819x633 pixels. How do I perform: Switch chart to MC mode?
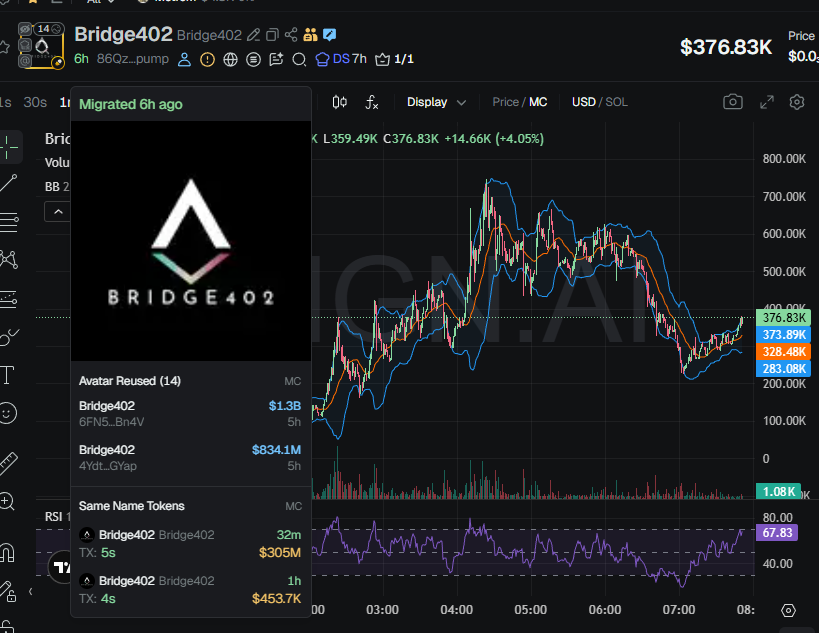(538, 102)
